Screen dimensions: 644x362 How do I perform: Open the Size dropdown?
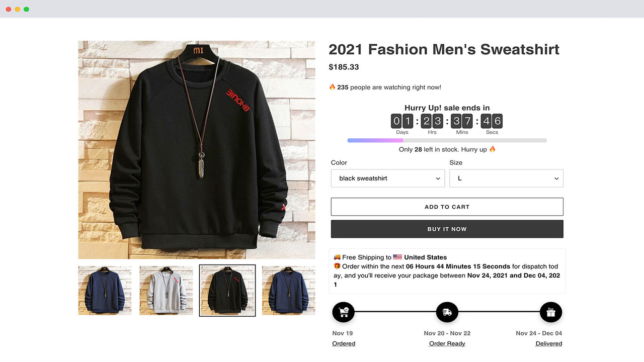point(506,178)
